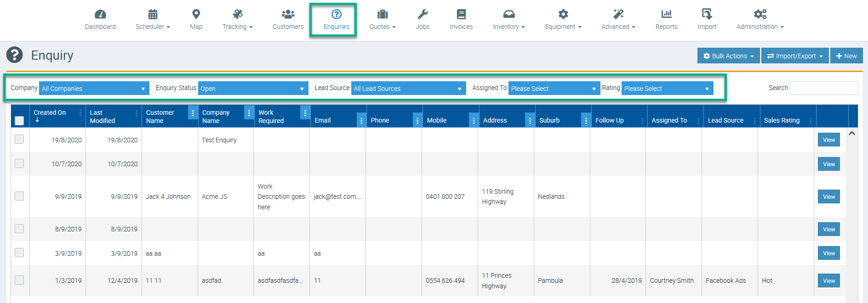Go to Jobs wrench icon
868x303 pixels.
click(x=423, y=14)
